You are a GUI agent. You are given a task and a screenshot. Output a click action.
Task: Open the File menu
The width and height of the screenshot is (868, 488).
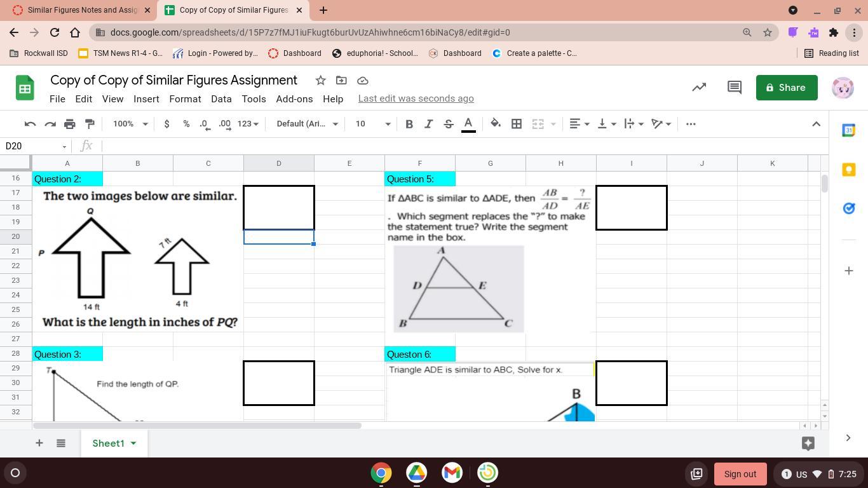click(57, 99)
